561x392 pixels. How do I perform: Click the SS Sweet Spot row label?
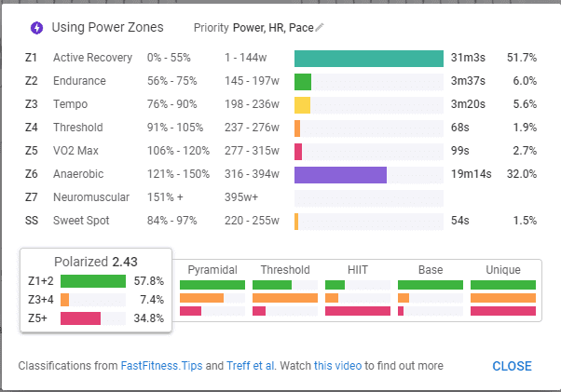81,221
